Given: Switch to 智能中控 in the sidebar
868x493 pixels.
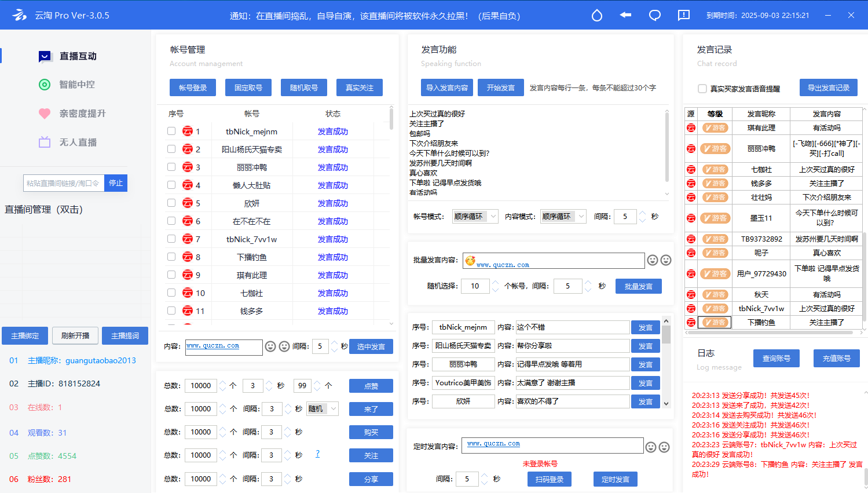Looking at the screenshot, I should tap(76, 85).
